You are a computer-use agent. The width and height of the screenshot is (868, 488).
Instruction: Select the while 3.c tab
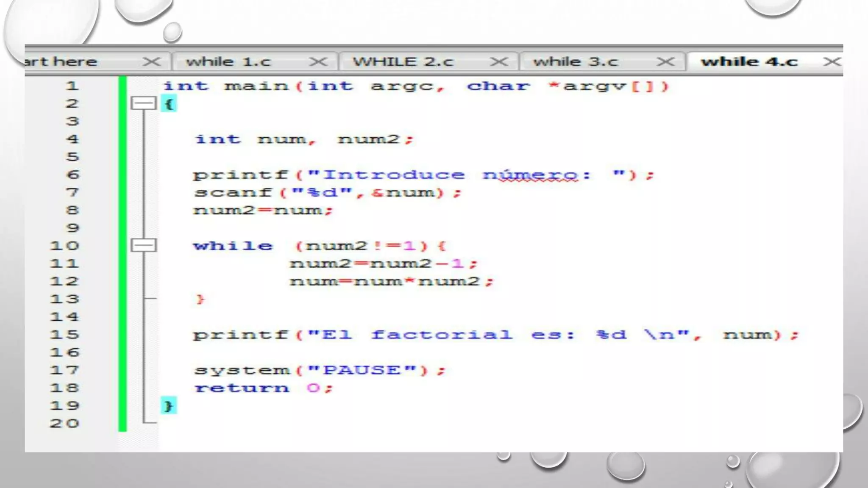(576, 62)
